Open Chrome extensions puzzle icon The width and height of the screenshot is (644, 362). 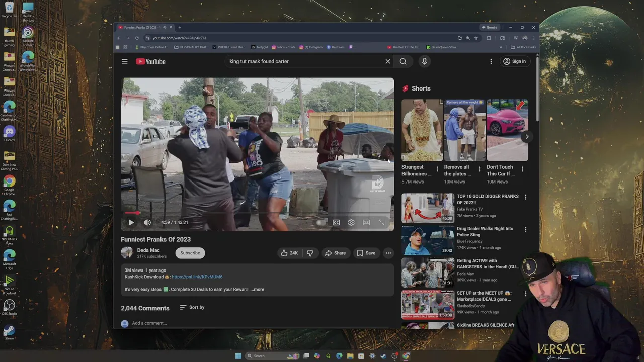click(489, 38)
